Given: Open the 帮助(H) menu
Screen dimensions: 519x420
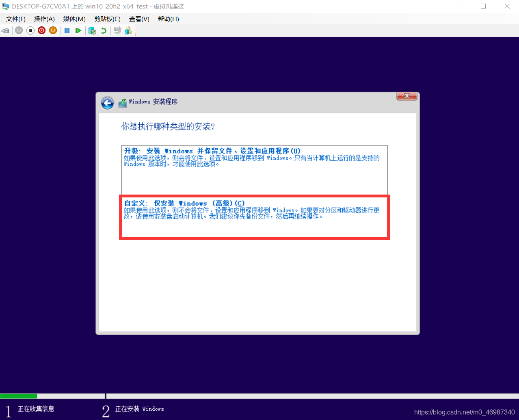Looking at the screenshot, I should click(x=169, y=19).
